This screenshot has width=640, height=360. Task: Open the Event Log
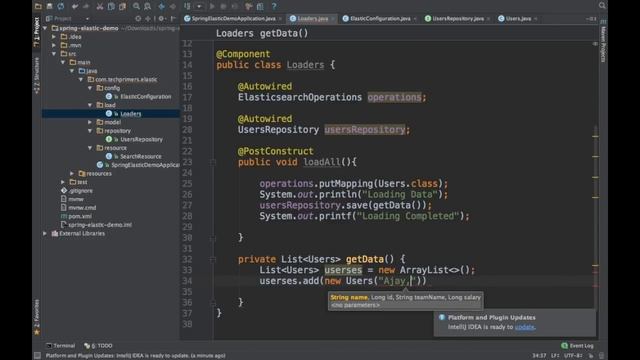pyautogui.click(x=577, y=346)
